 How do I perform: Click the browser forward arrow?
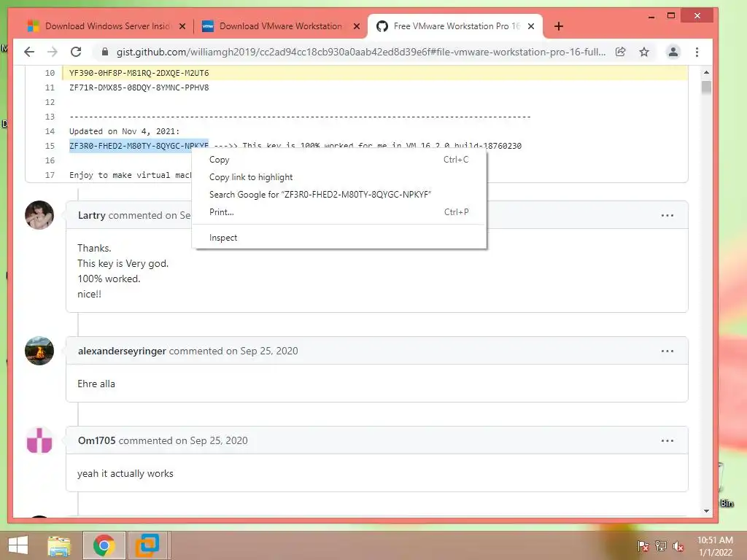[53, 52]
